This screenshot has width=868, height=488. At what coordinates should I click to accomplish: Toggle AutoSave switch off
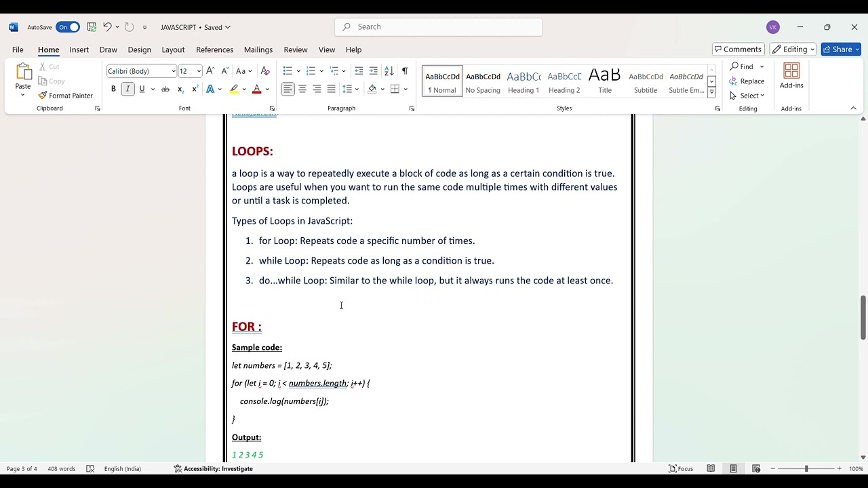[68, 27]
